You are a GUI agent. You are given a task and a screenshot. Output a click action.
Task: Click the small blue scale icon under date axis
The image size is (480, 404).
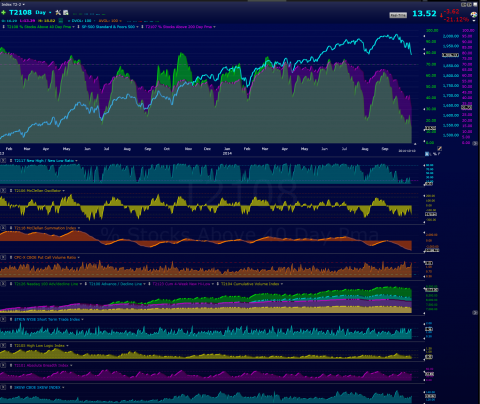point(427,154)
